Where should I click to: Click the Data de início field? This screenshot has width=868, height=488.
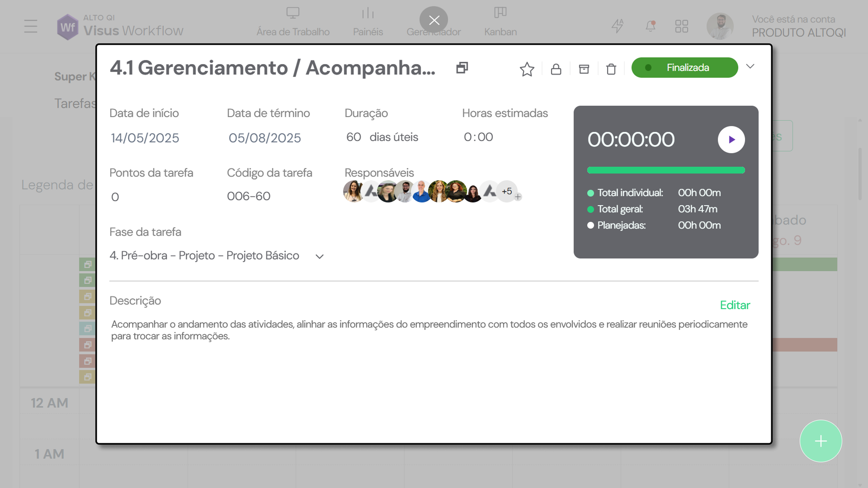point(145,138)
